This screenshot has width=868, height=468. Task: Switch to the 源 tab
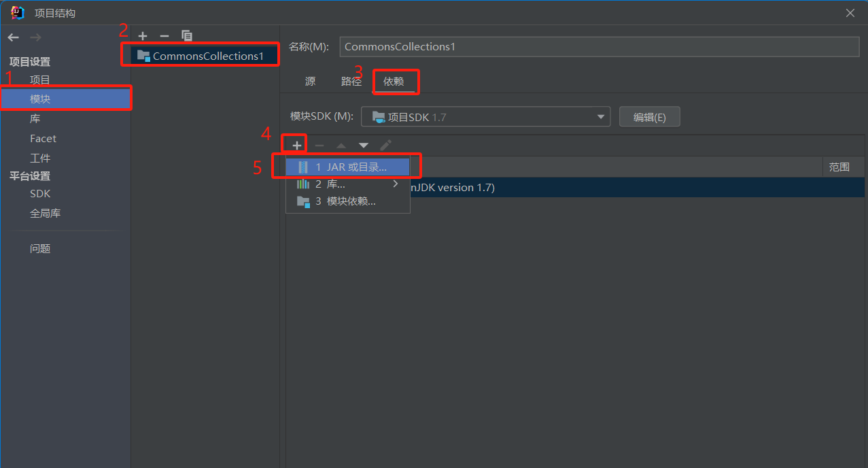310,81
